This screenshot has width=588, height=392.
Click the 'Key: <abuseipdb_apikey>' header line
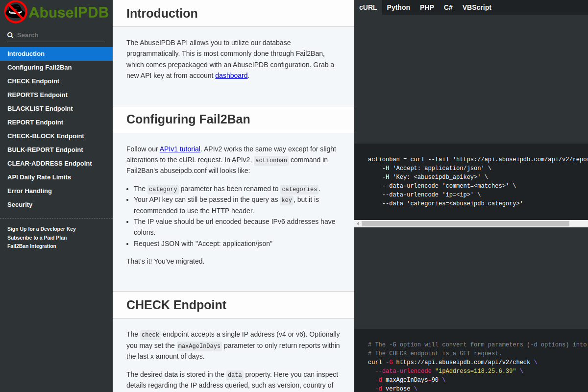(435, 177)
